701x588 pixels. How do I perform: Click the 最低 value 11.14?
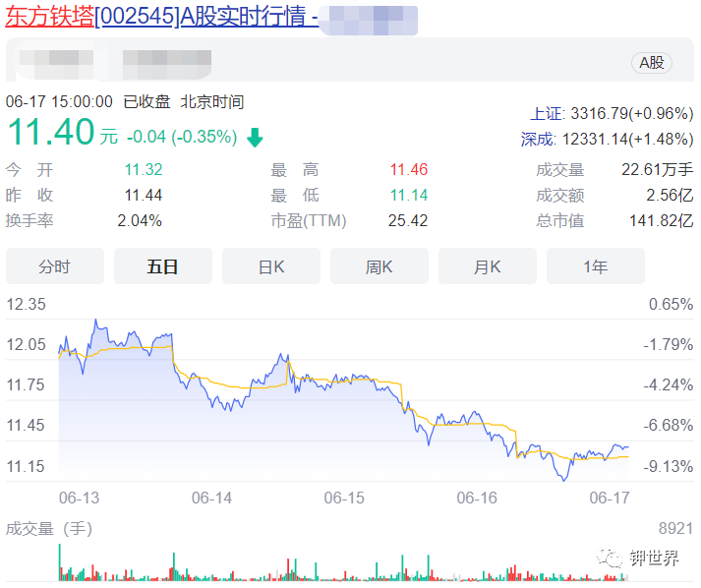409,196
